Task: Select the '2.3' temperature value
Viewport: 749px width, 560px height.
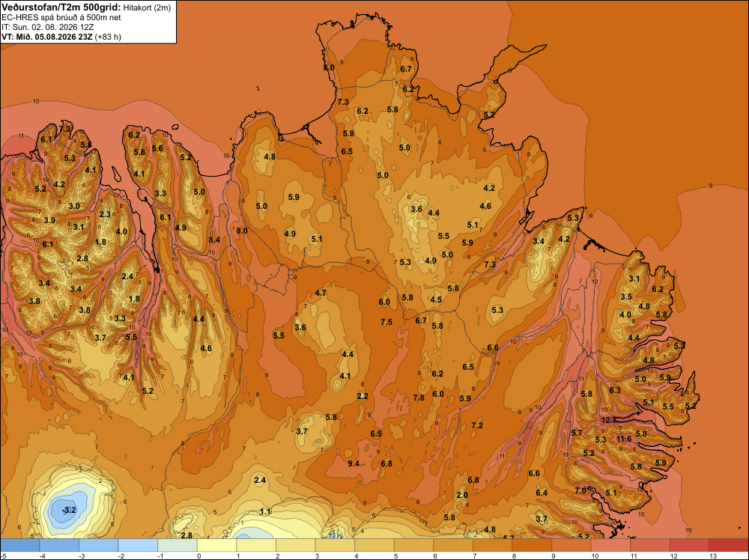Action: pyautogui.click(x=105, y=214)
